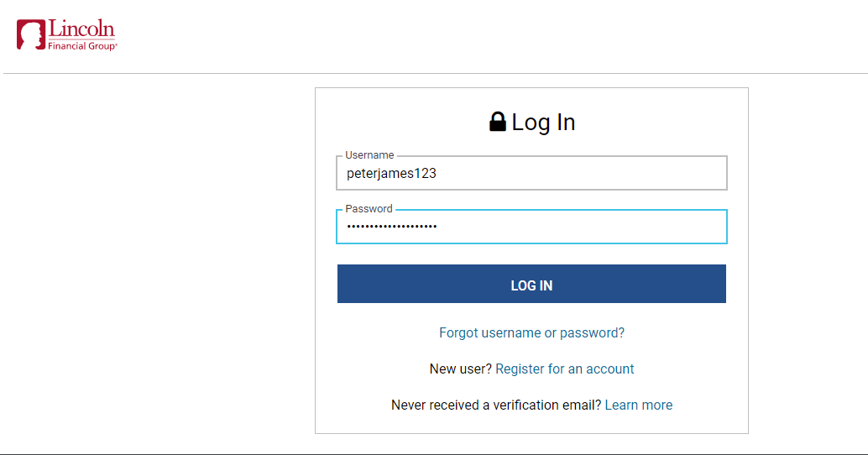The width and height of the screenshot is (868, 455).
Task: Click Never received a verification email text
Action: coord(495,405)
